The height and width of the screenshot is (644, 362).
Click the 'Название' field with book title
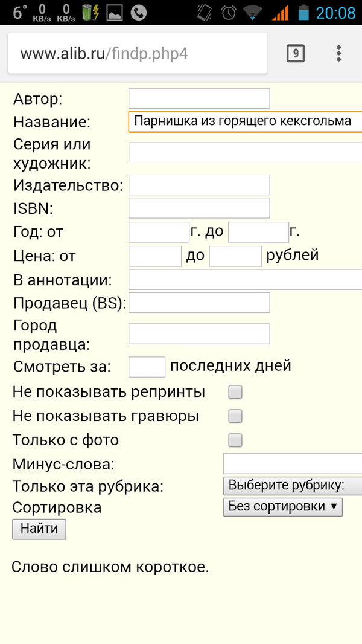tap(244, 121)
